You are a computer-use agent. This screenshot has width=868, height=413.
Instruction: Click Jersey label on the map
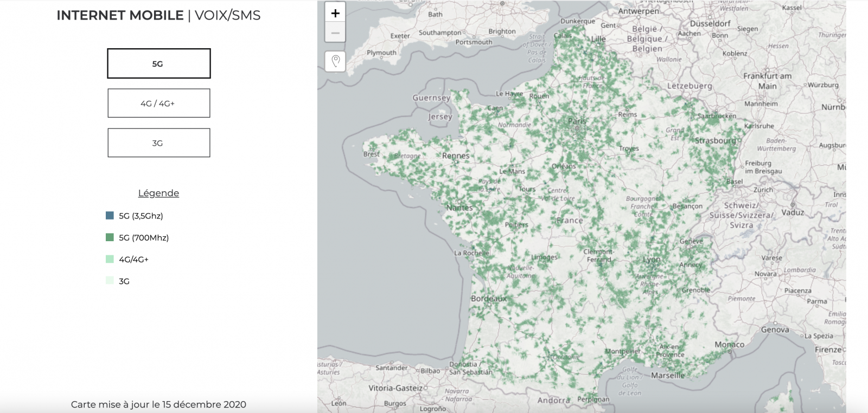[440, 117]
